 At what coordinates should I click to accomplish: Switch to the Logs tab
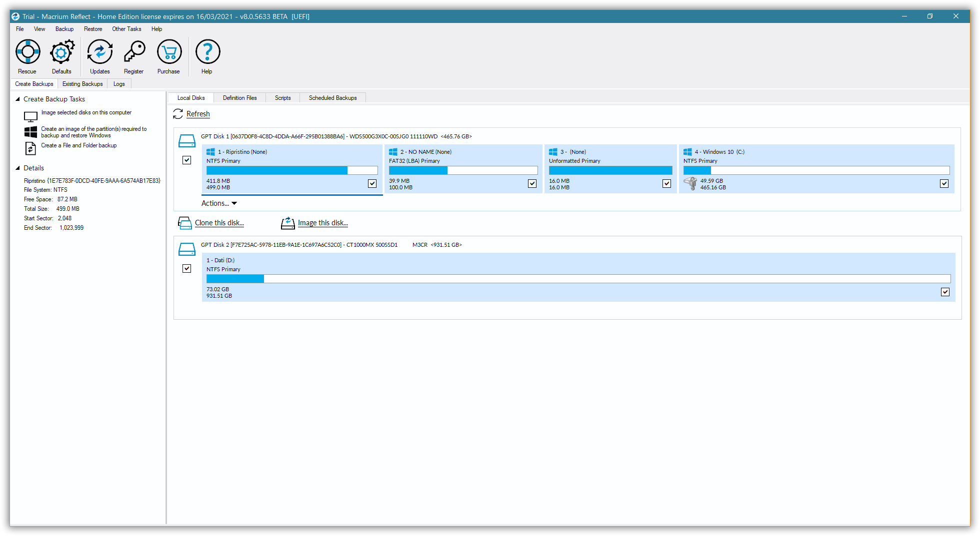[119, 84]
